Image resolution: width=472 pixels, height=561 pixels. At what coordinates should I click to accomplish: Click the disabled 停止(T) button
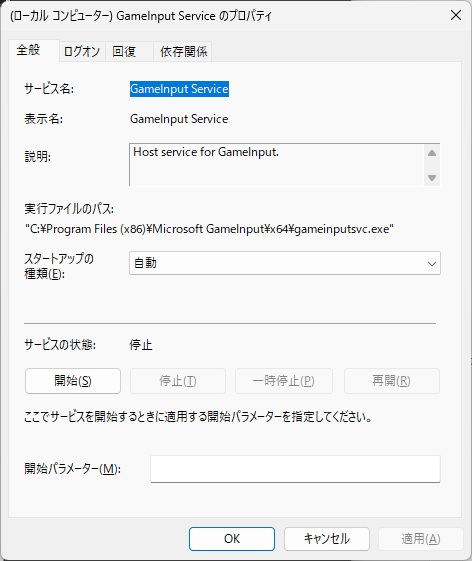pyautogui.click(x=178, y=381)
